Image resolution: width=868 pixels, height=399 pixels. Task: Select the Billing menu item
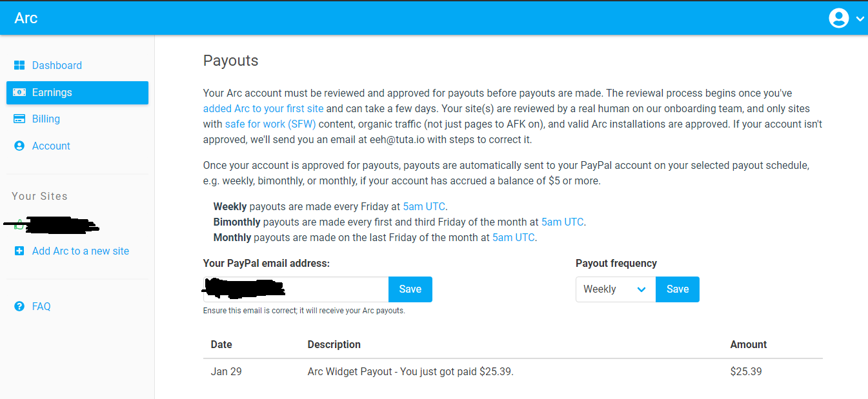46,119
